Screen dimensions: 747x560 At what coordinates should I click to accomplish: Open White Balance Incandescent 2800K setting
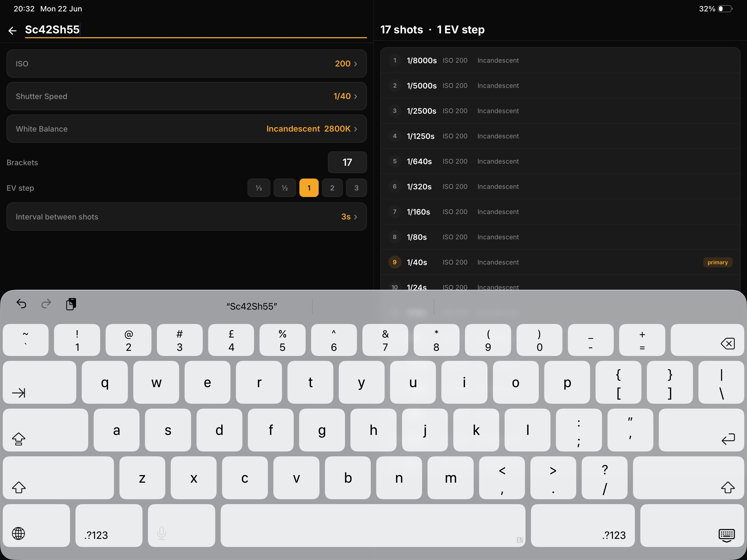(187, 129)
